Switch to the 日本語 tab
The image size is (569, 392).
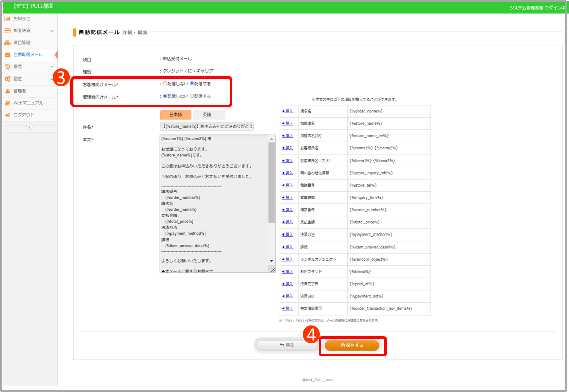[x=175, y=115]
